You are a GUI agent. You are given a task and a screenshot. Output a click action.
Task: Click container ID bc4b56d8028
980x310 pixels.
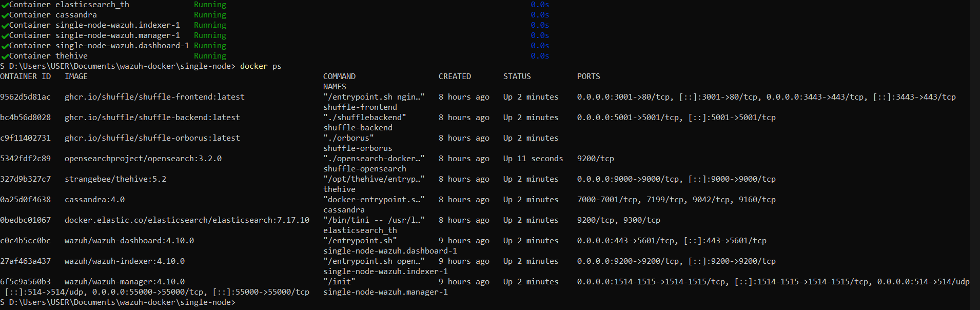point(25,118)
